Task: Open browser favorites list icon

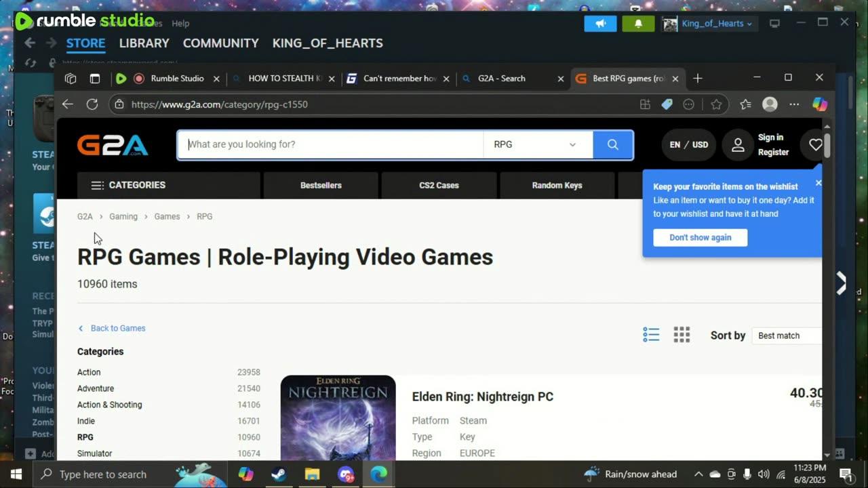Action: coord(745,104)
